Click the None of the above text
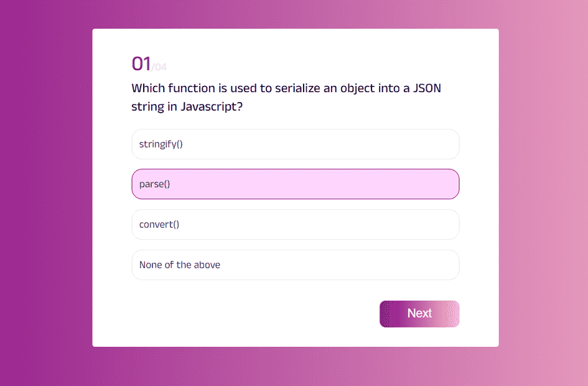 (x=180, y=265)
